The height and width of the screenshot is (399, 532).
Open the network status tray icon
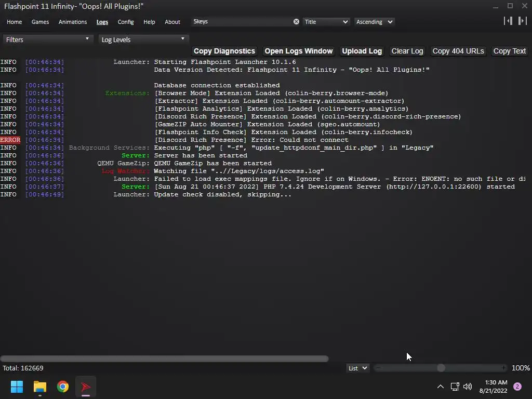[455, 387]
